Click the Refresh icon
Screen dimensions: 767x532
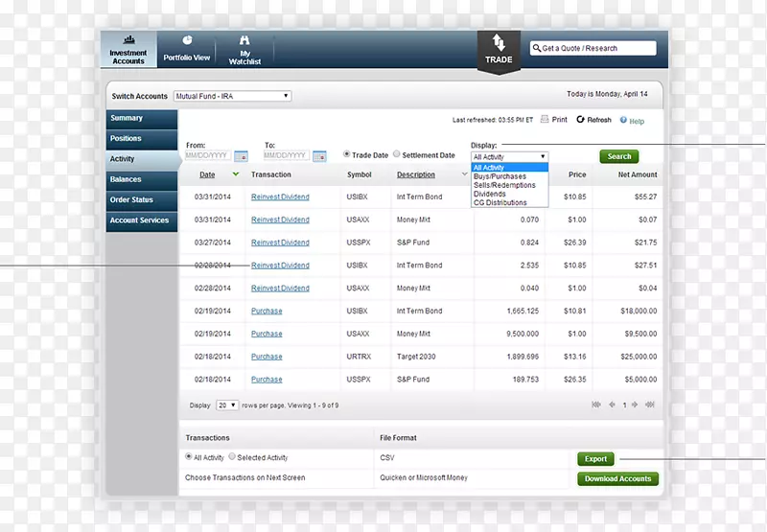(580, 120)
